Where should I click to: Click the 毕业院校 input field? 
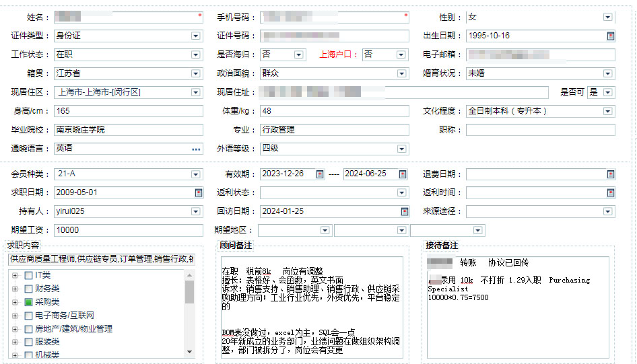pos(129,130)
